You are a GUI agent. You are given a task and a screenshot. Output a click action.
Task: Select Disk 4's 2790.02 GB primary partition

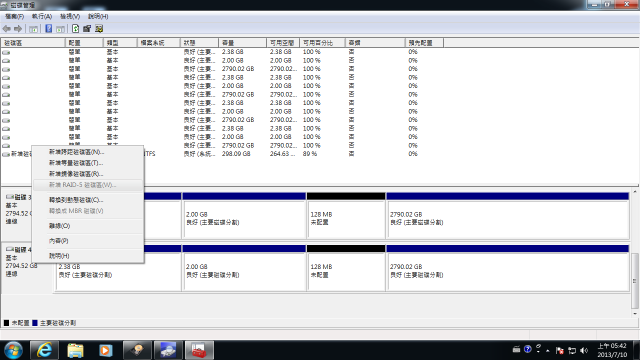click(507, 268)
